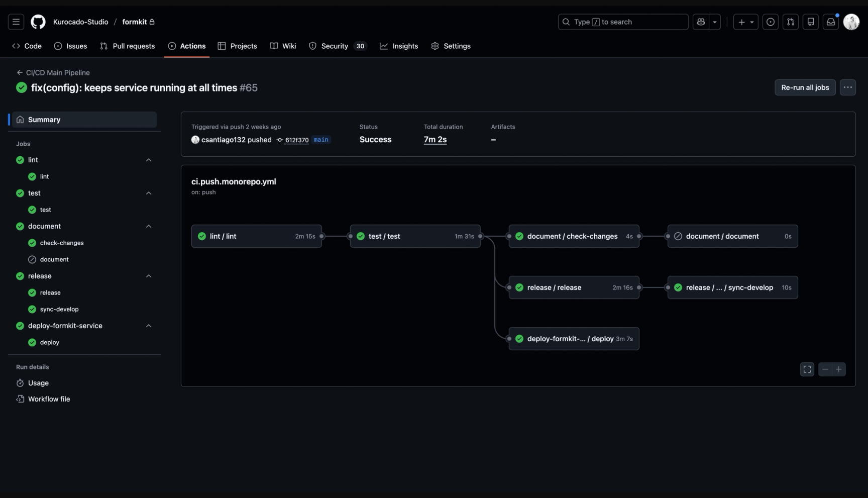The height and width of the screenshot is (498, 868).
Task: Open the skipped document job in sidebar
Action: click(x=54, y=260)
